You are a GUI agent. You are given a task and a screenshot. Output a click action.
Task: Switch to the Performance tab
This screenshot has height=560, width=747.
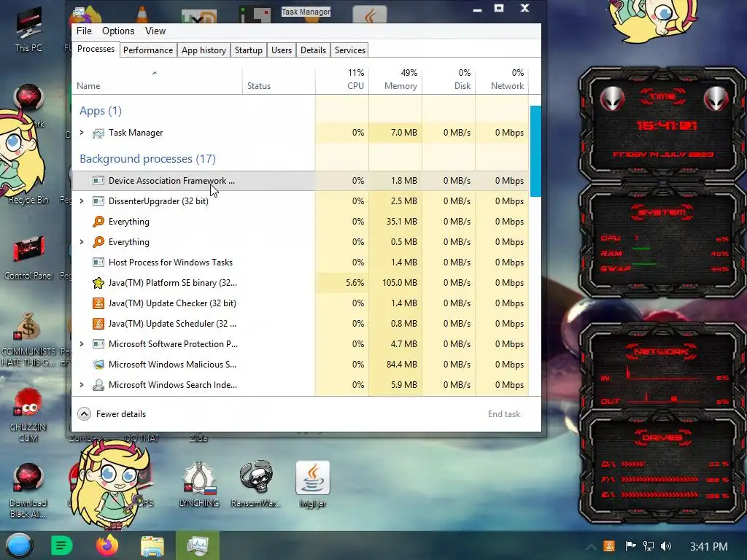point(148,50)
